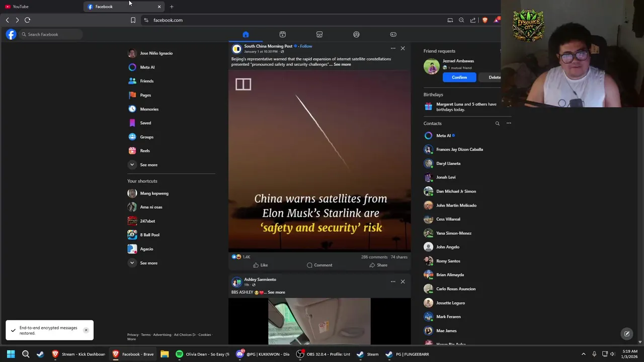Hide the South China Morning Post post
Image resolution: width=644 pixels, height=362 pixels.
click(403, 48)
